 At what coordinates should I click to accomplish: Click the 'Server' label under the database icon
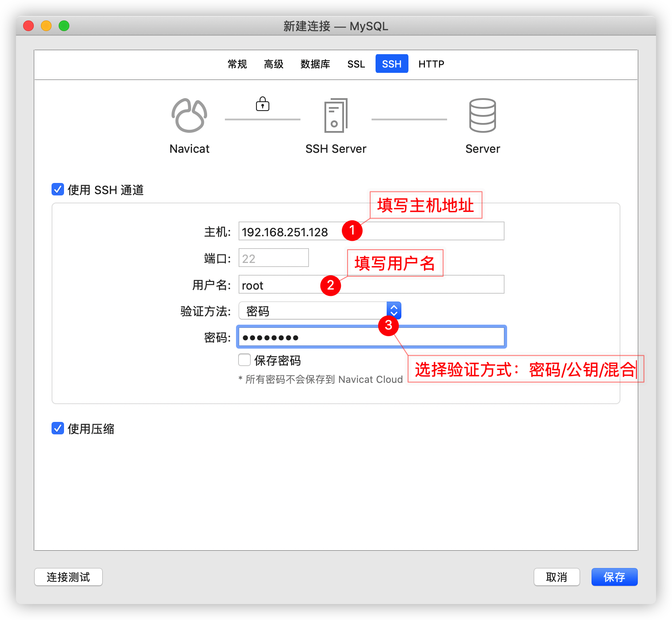[483, 149]
